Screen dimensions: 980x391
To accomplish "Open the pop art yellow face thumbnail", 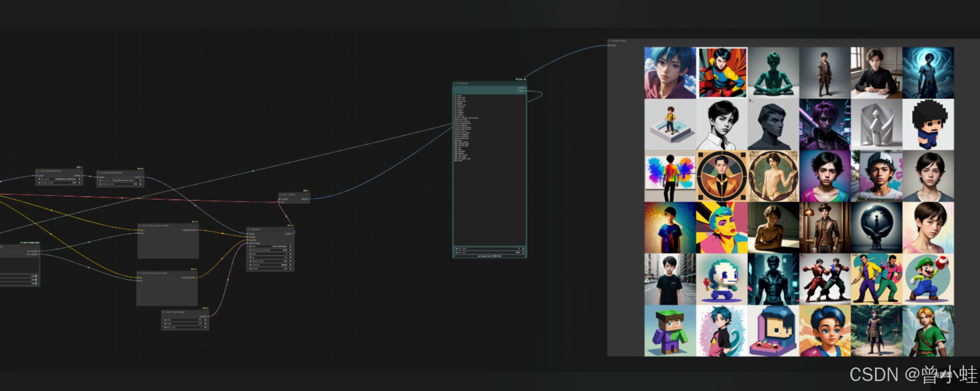I will [x=722, y=228].
